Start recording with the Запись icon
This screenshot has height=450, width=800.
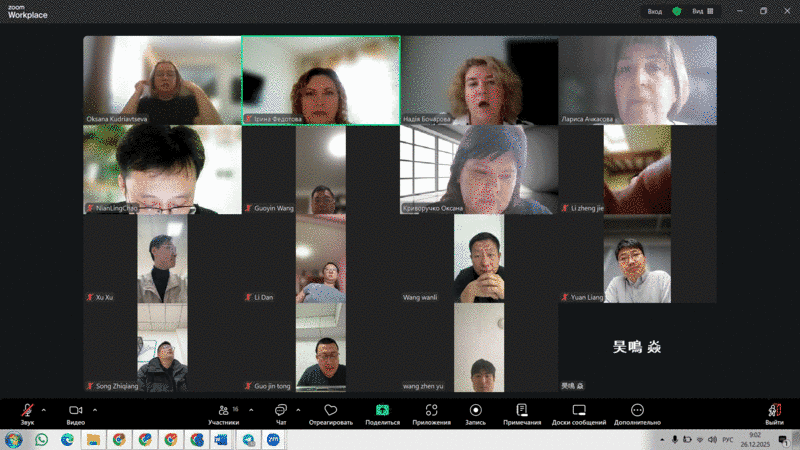tap(475, 410)
